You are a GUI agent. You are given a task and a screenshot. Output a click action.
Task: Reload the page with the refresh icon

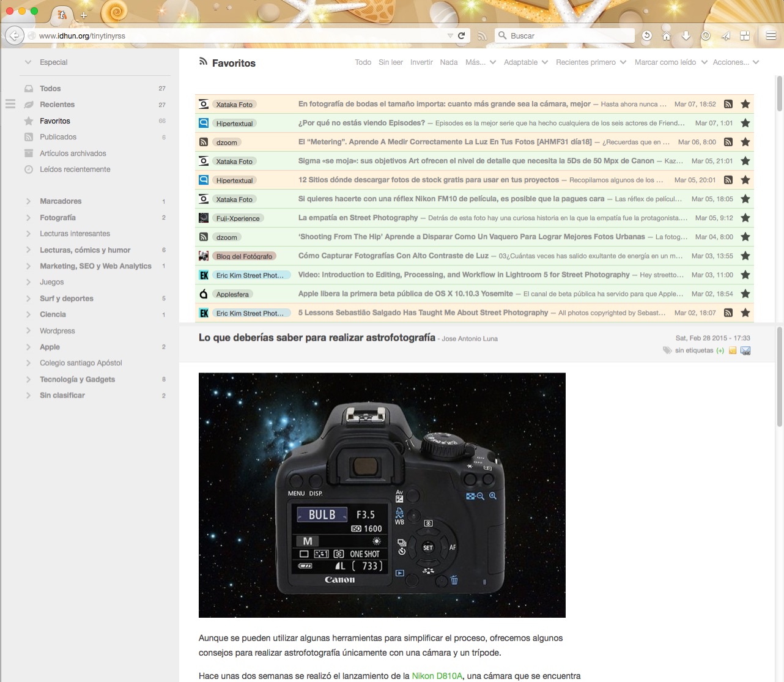(x=462, y=35)
